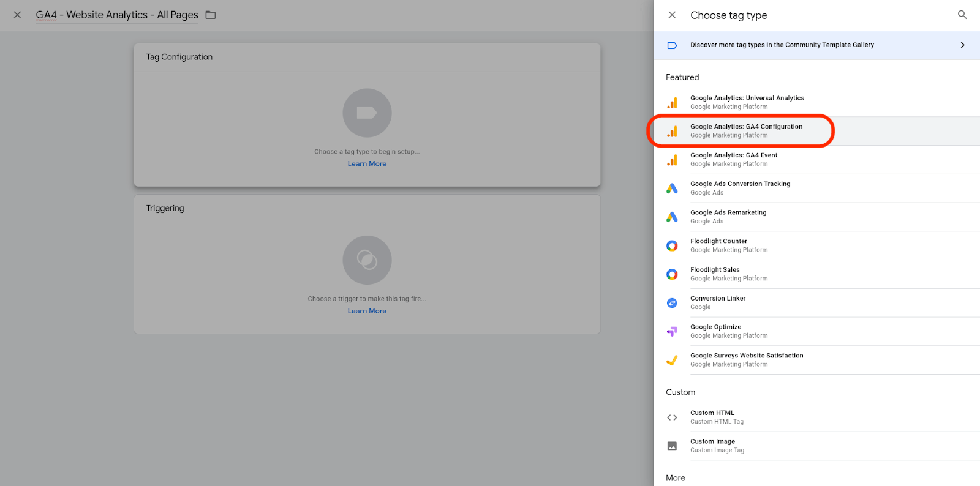Click the Google Optimize purple icon

tap(672, 332)
